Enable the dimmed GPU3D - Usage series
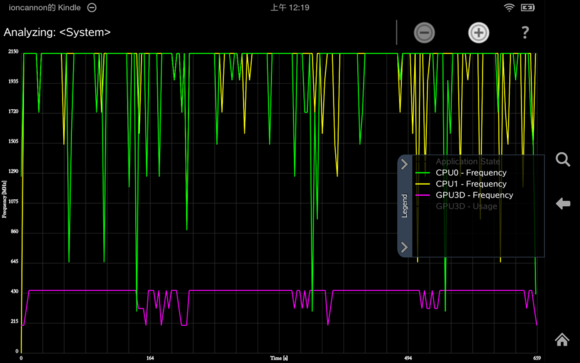Image resolution: width=580 pixels, height=363 pixels. (466, 206)
